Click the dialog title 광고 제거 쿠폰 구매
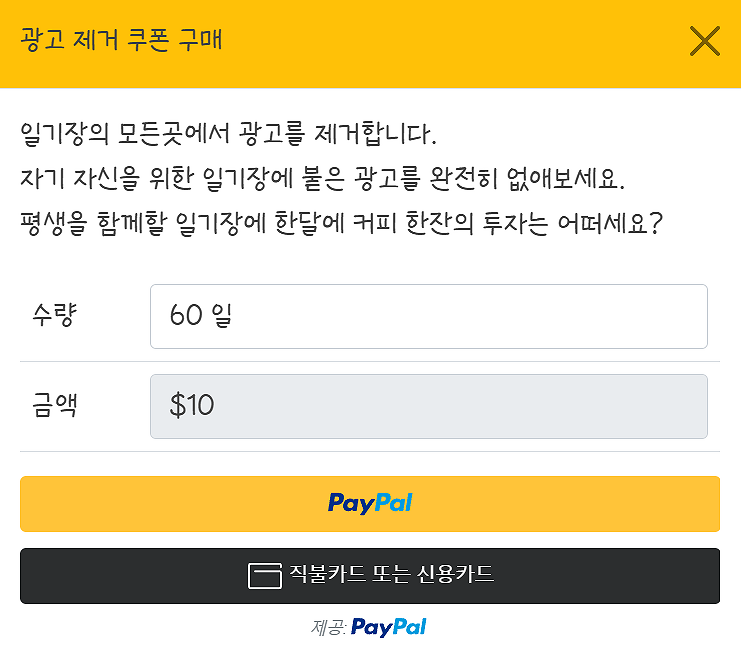The image size is (741, 657). (x=121, y=41)
